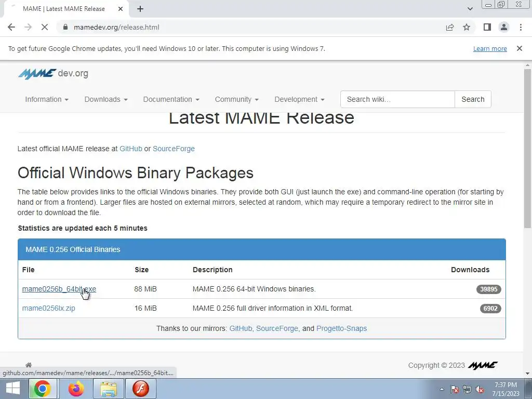
Task: Click the 39895 downloads badge
Action: coord(488,289)
